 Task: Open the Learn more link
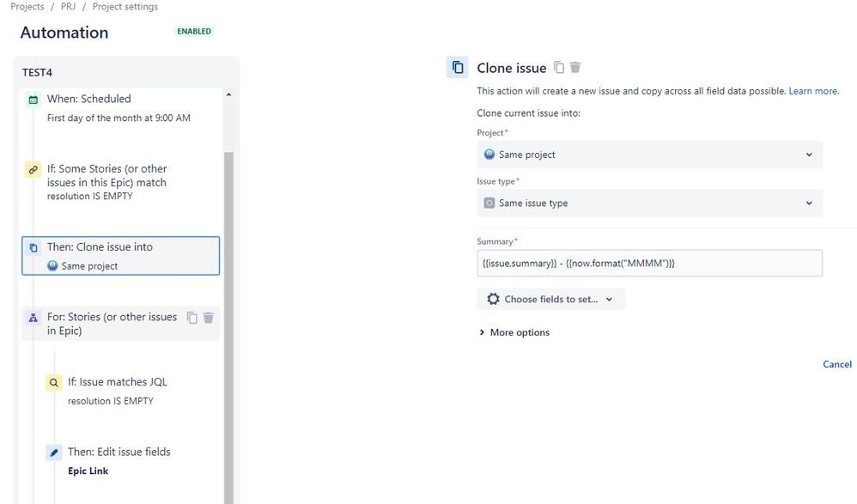point(812,90)
